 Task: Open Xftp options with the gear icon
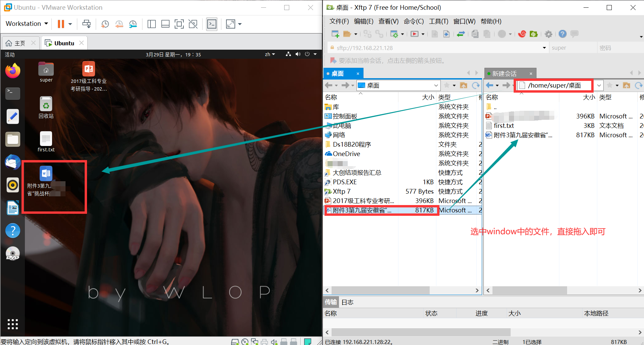tap(548, 34)
